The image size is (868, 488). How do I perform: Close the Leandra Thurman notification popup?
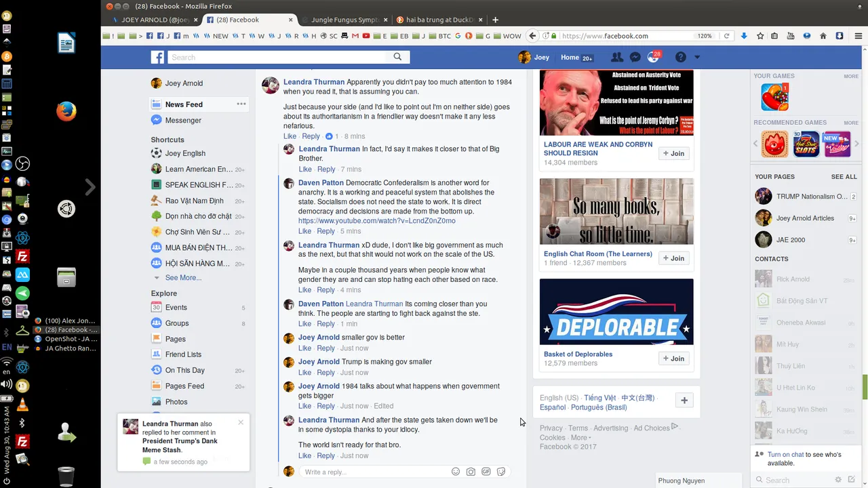241,422
